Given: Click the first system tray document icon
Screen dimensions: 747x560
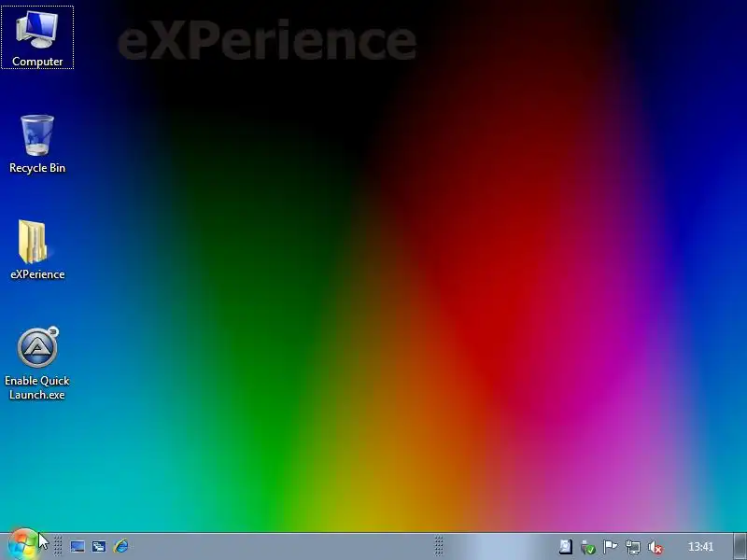Looking at the screenshot, I should coord(566,547).
